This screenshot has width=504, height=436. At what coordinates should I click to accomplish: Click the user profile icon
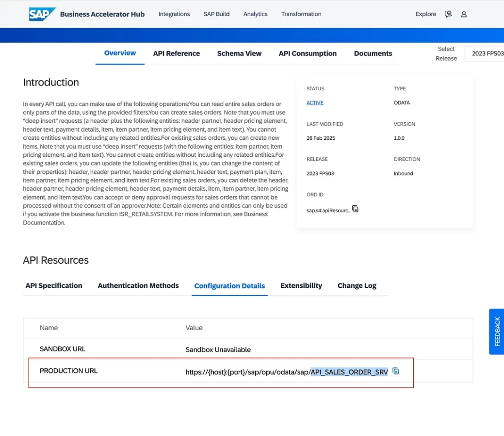pyautogui.click(x=464, y=14)
